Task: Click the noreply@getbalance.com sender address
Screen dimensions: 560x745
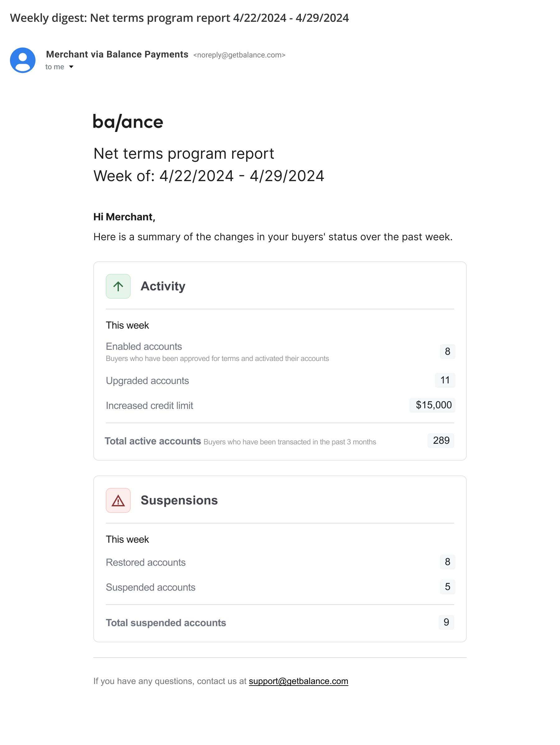Action: 240,55
